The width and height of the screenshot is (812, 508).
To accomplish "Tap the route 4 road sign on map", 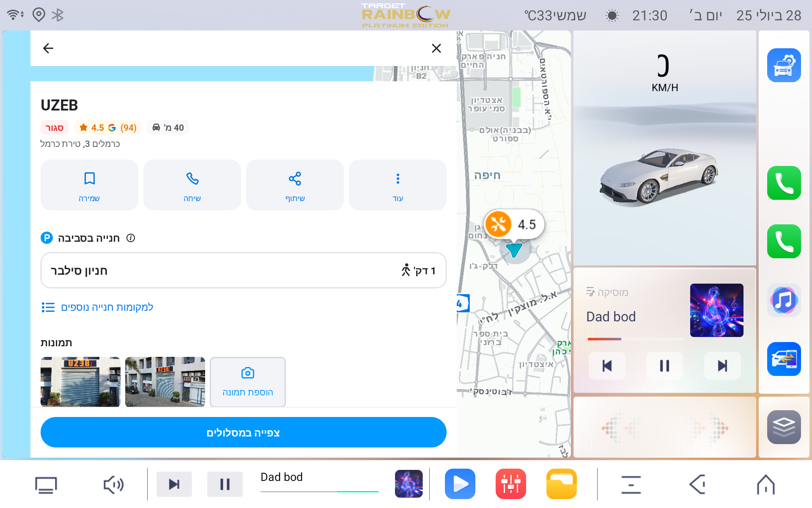I will point(462,303).
